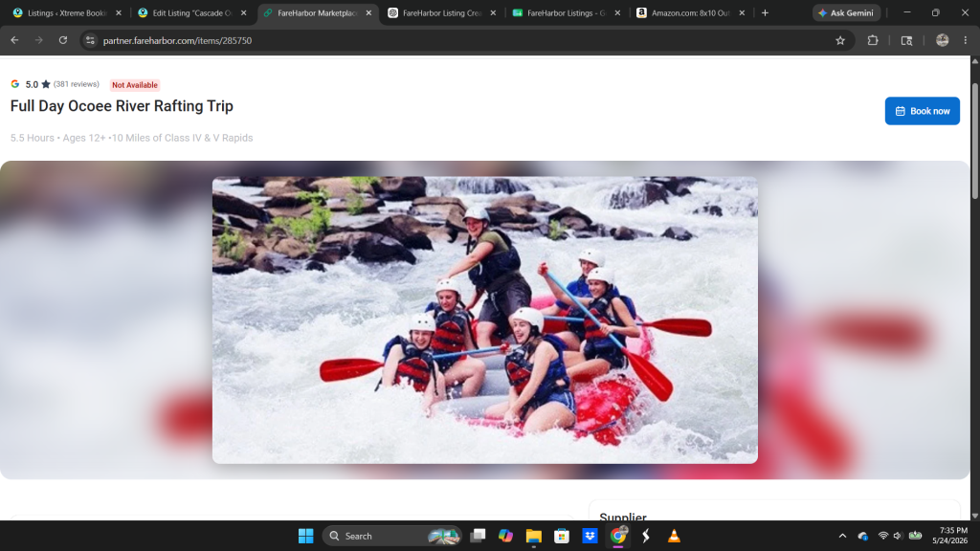The image size is (980, 551).
Task: Close the FareHarbor Marketplace tab
Action: coord(368,13)
